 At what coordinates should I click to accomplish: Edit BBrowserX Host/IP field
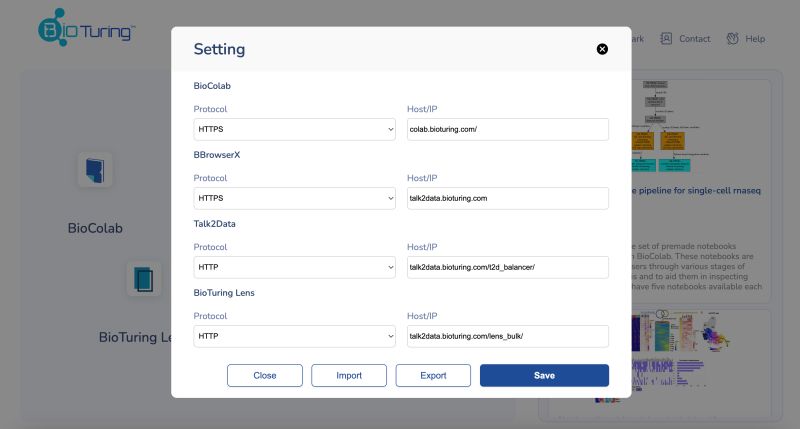(x=508, y=198)
